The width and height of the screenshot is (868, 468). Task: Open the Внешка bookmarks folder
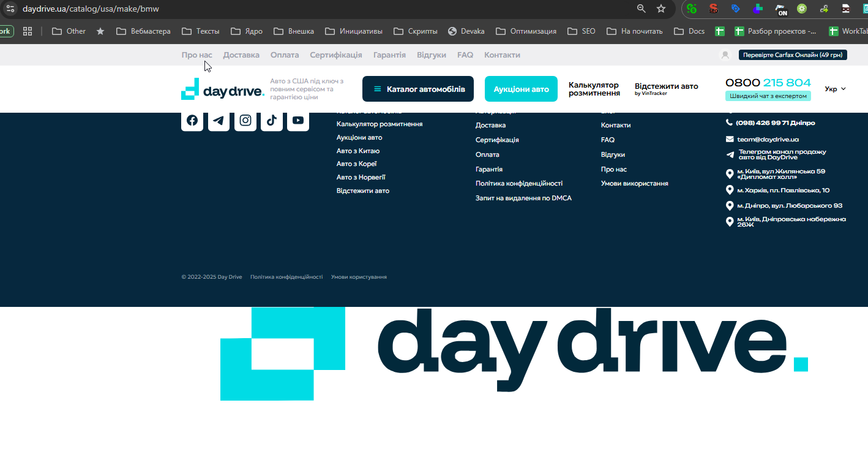(x=294, y=31)
